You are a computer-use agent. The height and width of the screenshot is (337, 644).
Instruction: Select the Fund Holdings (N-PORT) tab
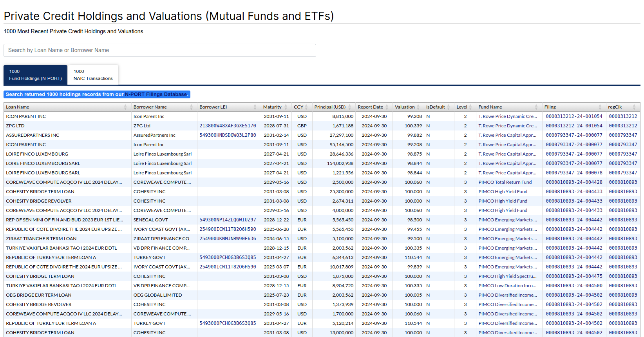36,75
